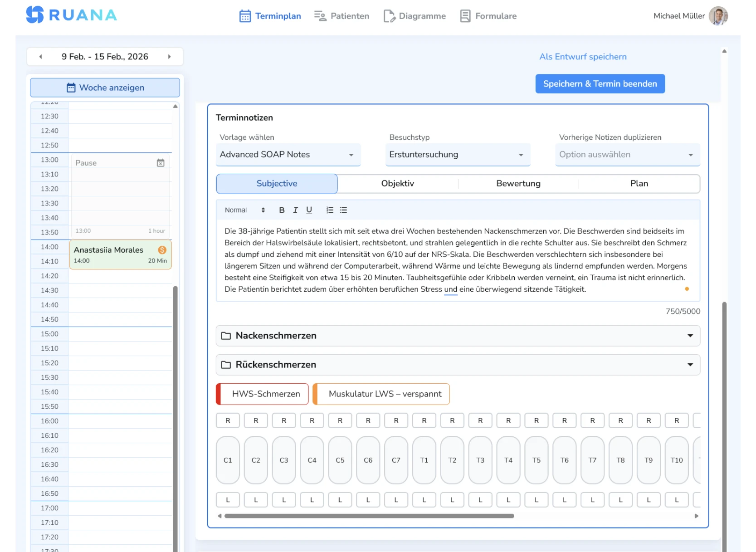The height and width of the screenshot is (552, 756).
Task: Click the folder icon next to Nackenschmerzen
Action: click(x=226, y=336)
